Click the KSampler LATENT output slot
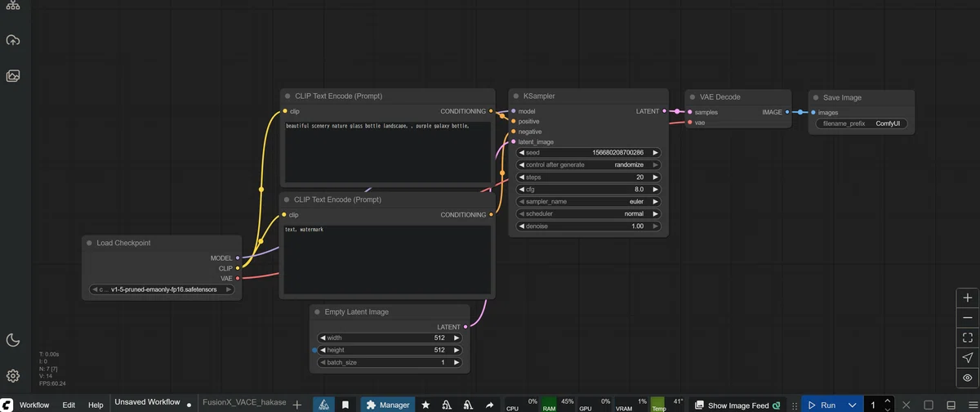 [665, 110]
